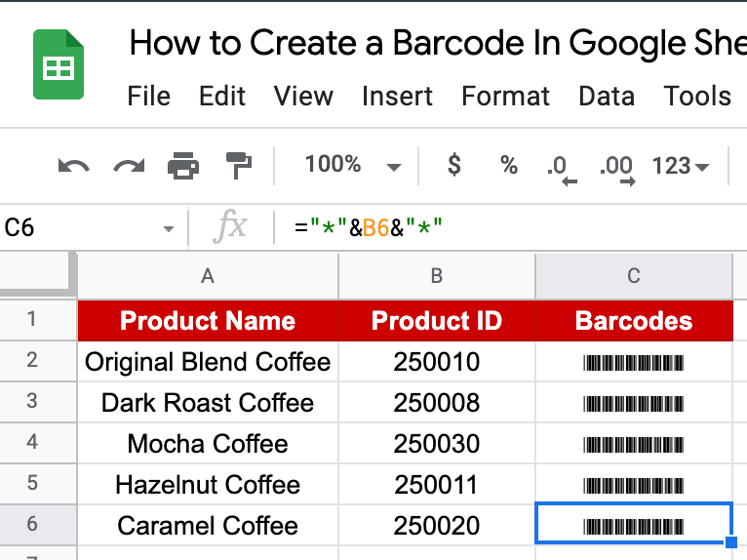
Task: Expand the C6 name box dropdown arrow
Action: 168,228
